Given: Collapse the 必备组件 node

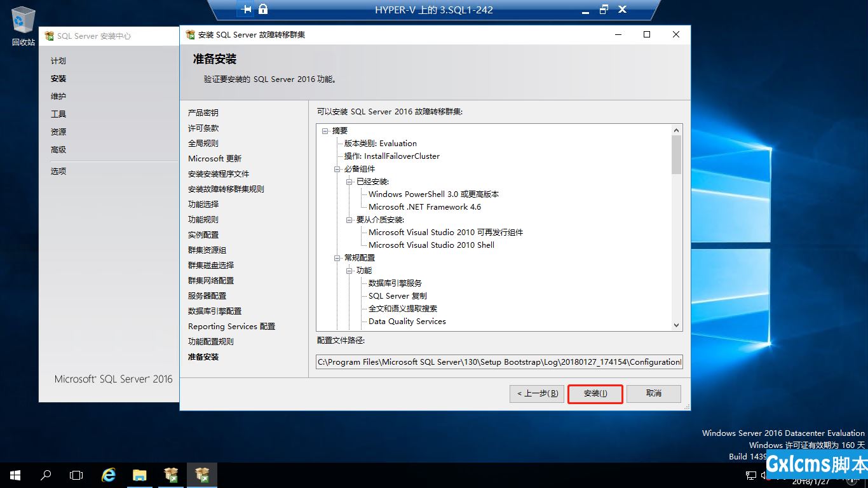Looking at the screenshot, I should coord(337,169).
